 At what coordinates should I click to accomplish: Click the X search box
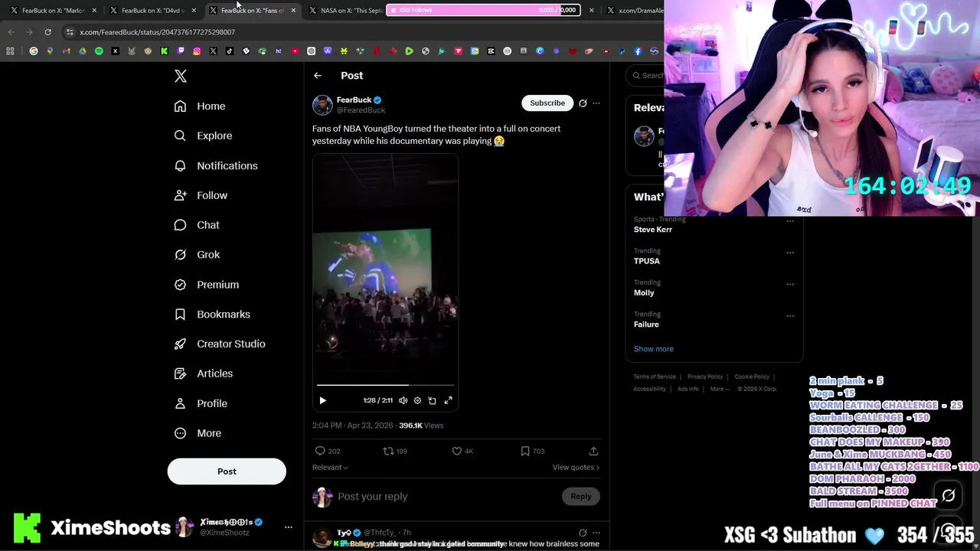click(x=645, y=75)
